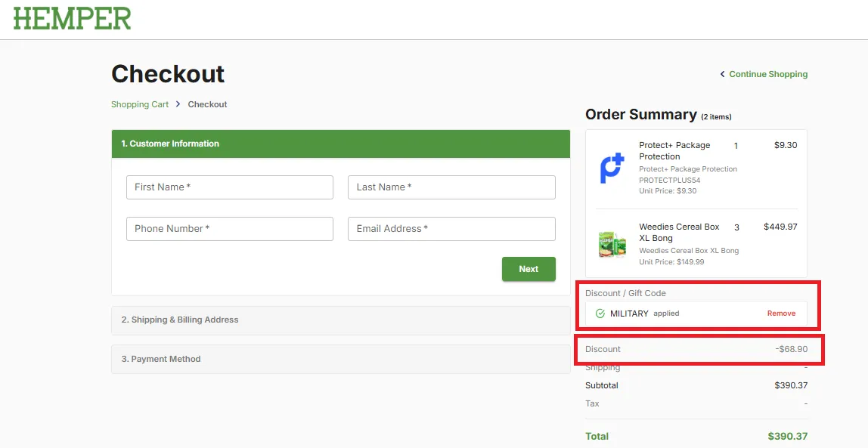Viewport: 868px width, 448px height.
Task: Open the HEMPER logo home link
Action: point(72,18)
